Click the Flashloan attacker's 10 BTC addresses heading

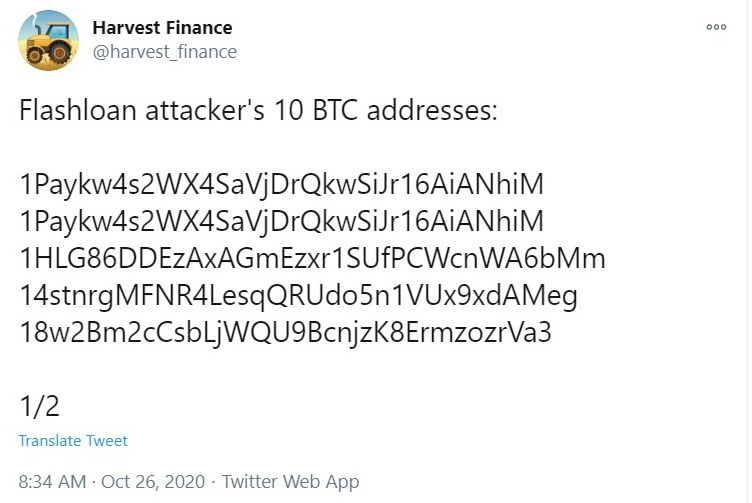[258, 110]
